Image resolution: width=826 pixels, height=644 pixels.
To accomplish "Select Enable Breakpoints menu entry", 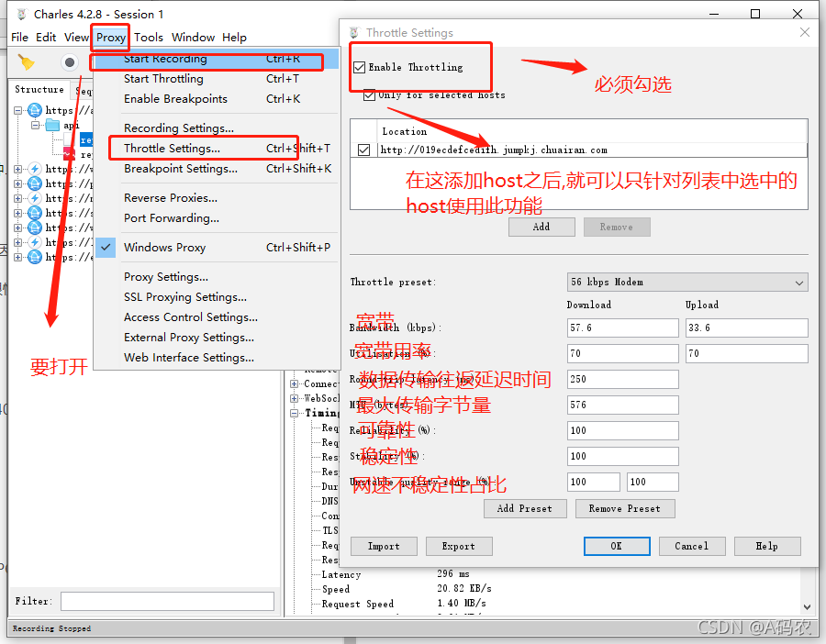I will [216, 99].
